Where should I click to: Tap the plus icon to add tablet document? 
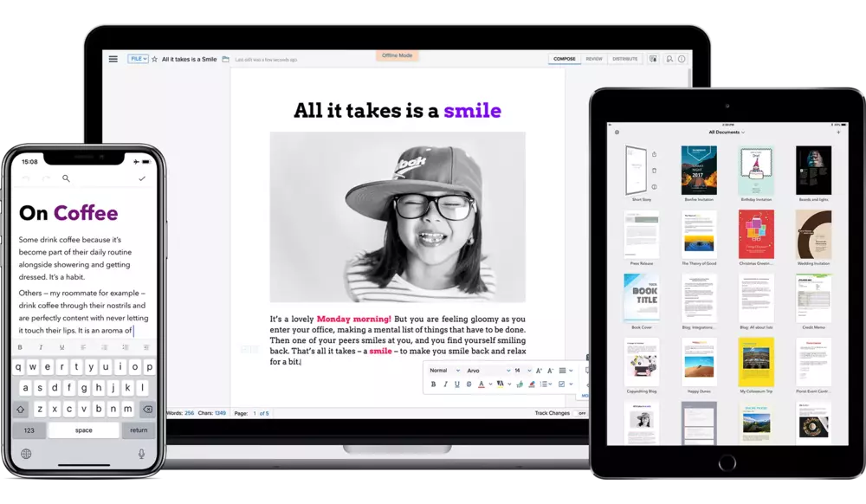838,132
